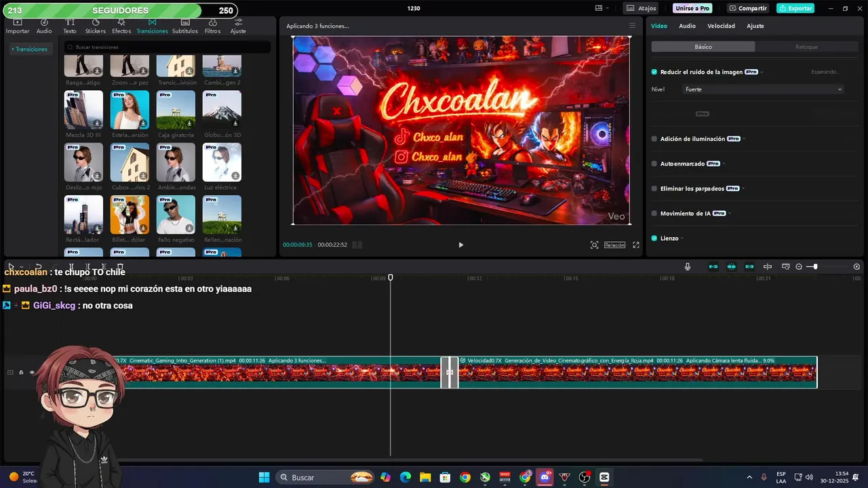
Task: Enable Adición de iluminación checkbox
Action: 654,139
